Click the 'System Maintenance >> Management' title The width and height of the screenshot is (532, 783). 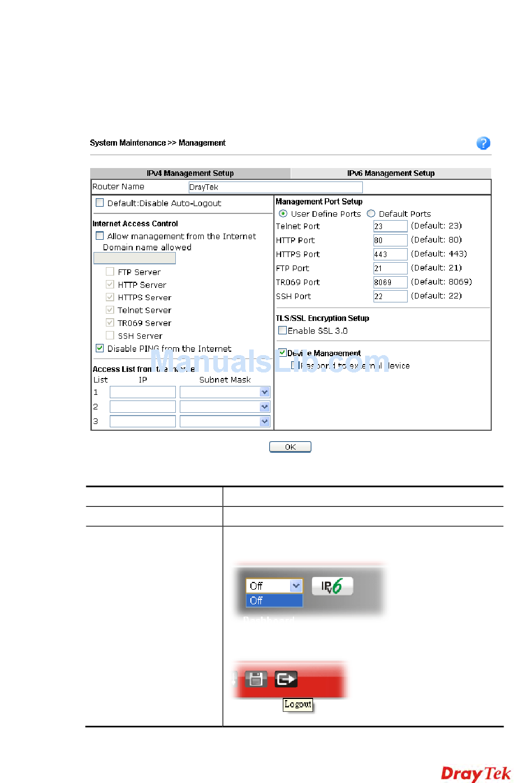(x=157, y=143)
